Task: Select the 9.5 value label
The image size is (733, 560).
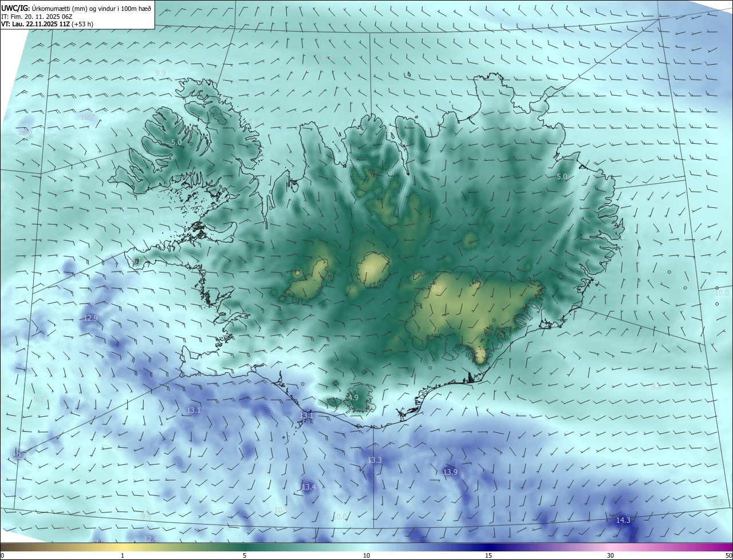Action: click(x=146, y=516)
